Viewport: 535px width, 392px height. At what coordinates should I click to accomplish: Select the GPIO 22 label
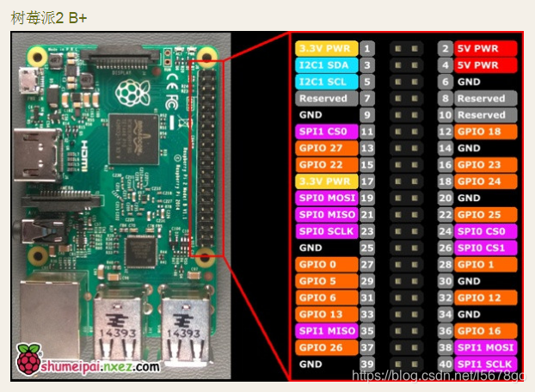click(x=327, y=165)
